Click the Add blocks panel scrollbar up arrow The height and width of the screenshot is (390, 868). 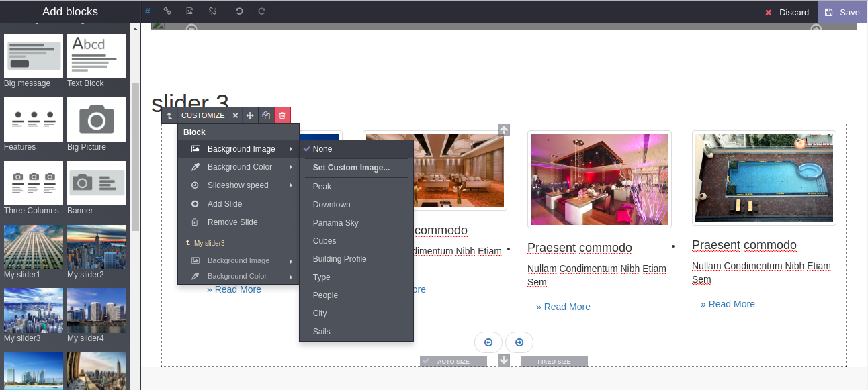[136, 29]
